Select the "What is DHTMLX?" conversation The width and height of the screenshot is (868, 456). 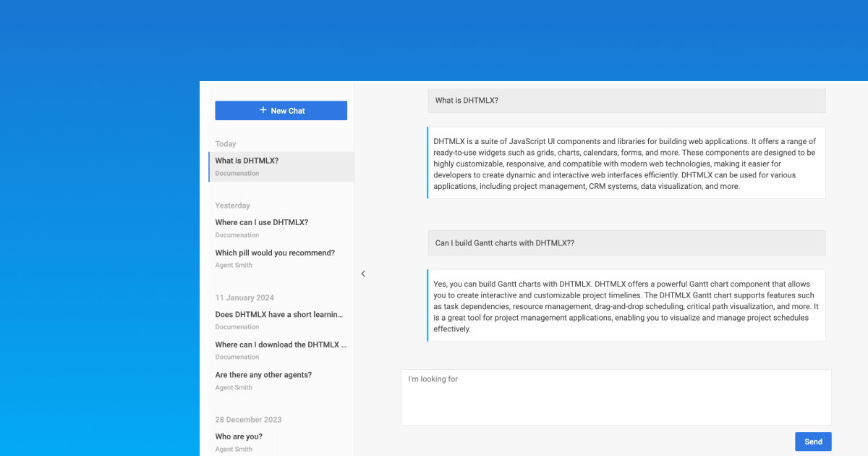pos(246,160)
